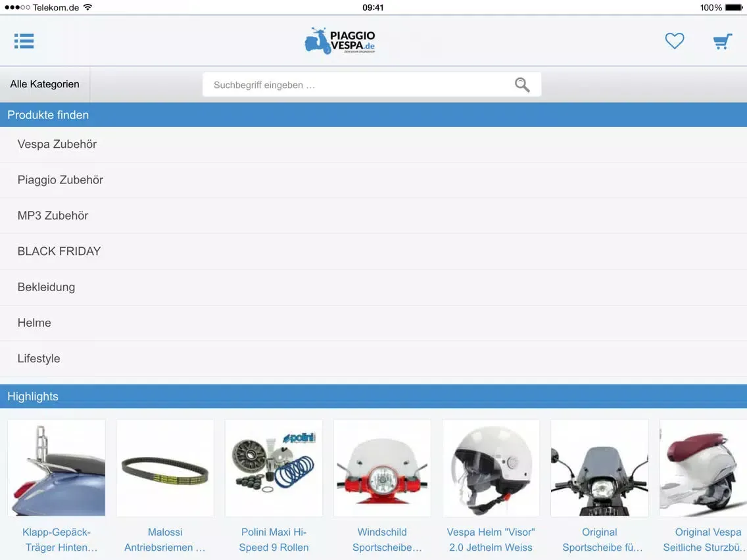The height and width of the screenshot is (560, 747).
Task: Open the Original Sportscheibe product image
Action: (x=600, y=468)
